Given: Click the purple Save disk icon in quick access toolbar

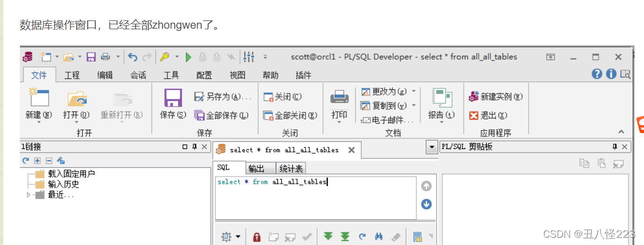Looking at the screenshot, I should coord(91,57).
